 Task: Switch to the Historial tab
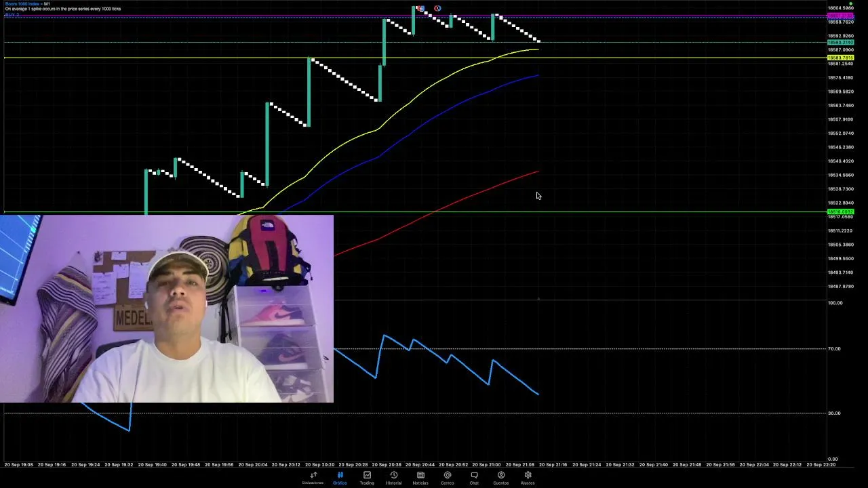(x=393, y=479)
